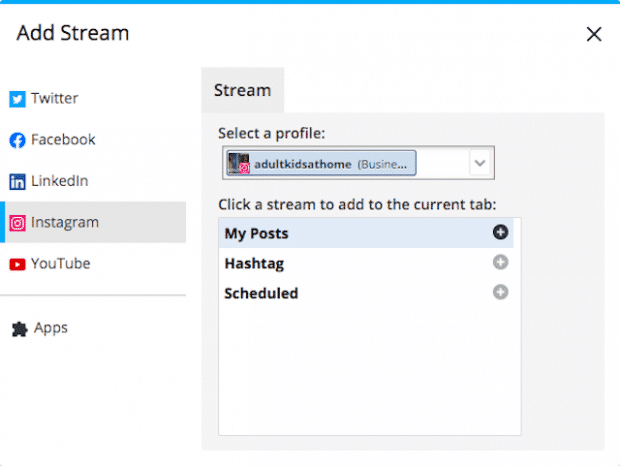620x466 pixels.
Task: Click the Instagram camera icon in sidebar
Action: (x=17, y=223)
